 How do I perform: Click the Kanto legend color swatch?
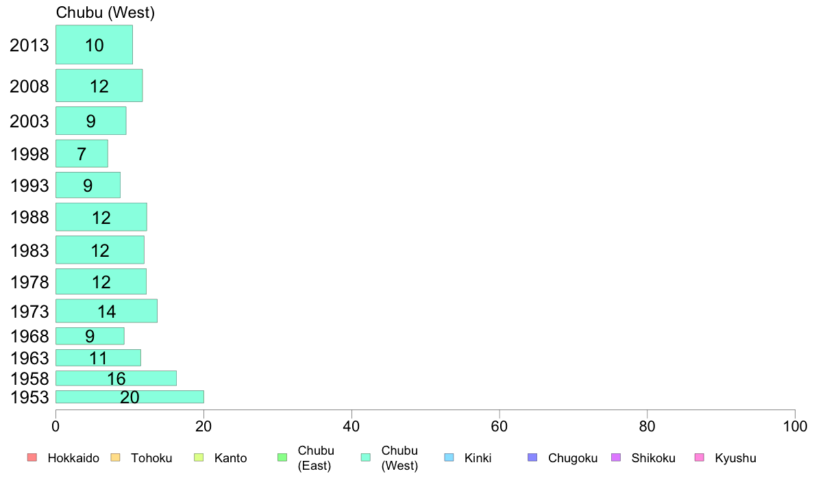199,457
